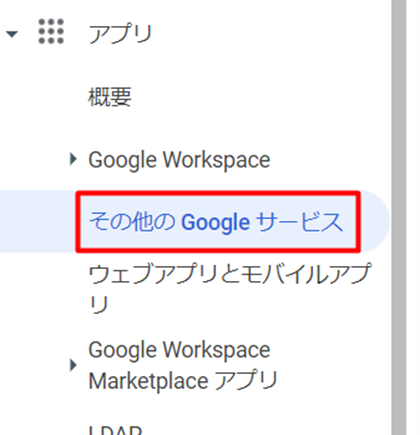Image resolution: width=420 pixels, height=435 pixels.
Task: Select the アプリ menu heading
Action: (x=120, y=34)
